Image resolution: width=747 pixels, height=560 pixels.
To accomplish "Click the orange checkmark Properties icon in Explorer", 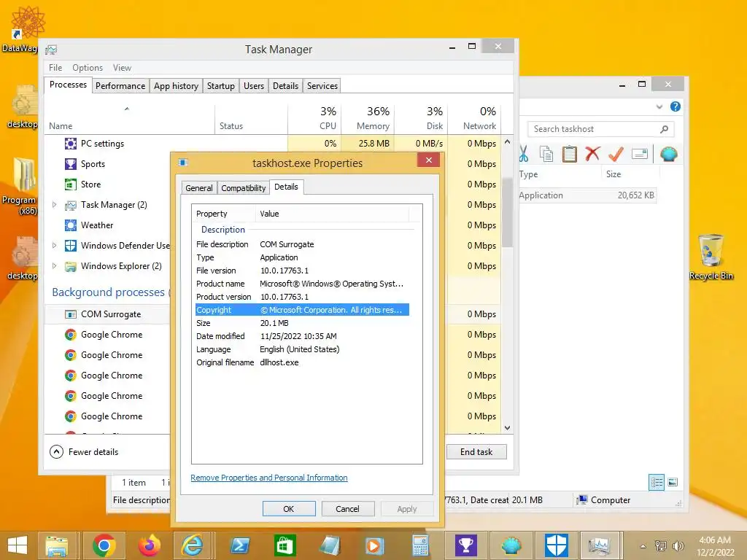I will 616,154.
